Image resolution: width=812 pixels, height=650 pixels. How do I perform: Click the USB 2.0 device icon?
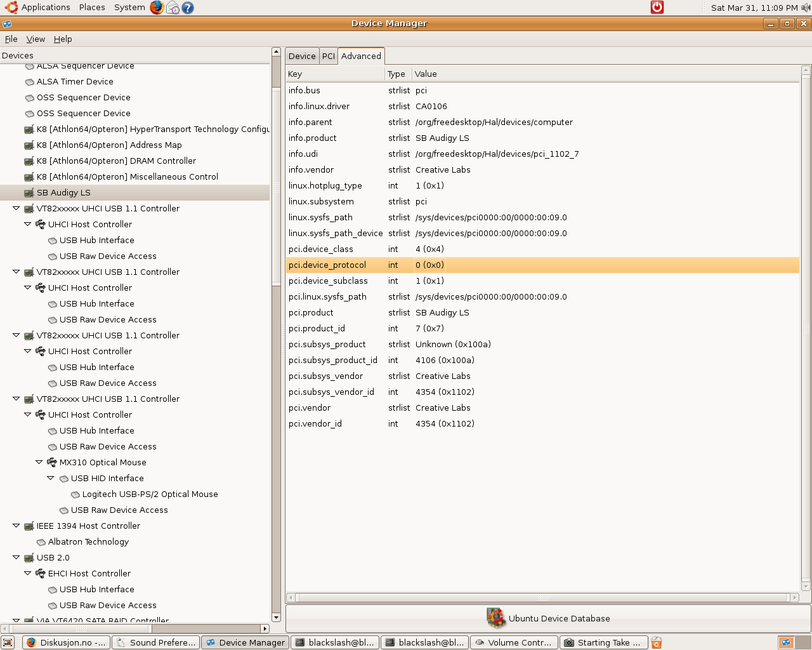coord(29,557)
